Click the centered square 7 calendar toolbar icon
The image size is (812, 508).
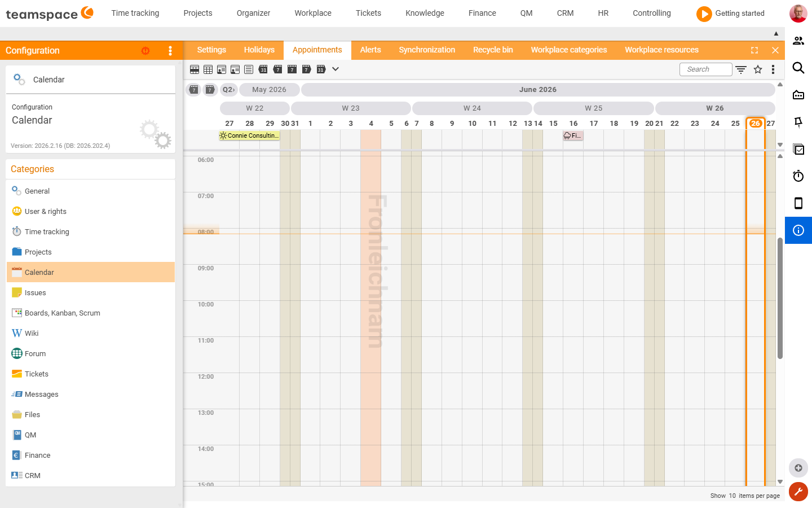(x=292, y=69)
